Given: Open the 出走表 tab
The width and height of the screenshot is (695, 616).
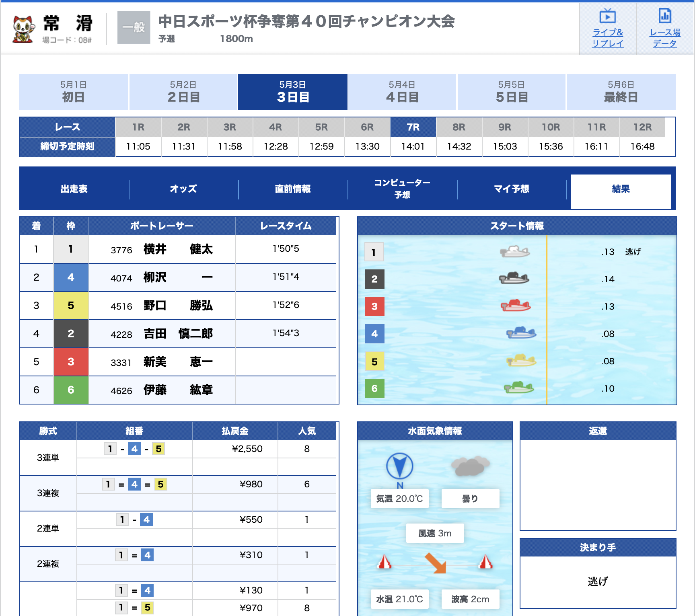Looking at the screenshot, I should click(x=74, y=189).
